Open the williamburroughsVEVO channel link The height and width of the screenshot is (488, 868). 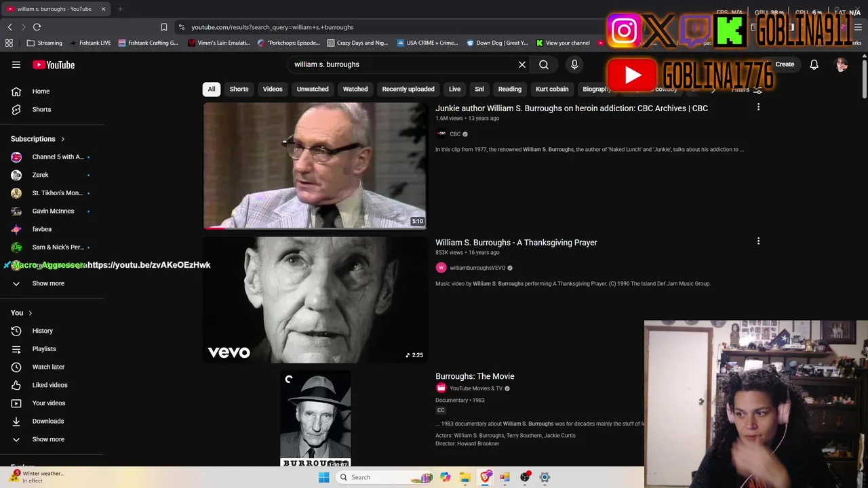click(x=477, y=268)
